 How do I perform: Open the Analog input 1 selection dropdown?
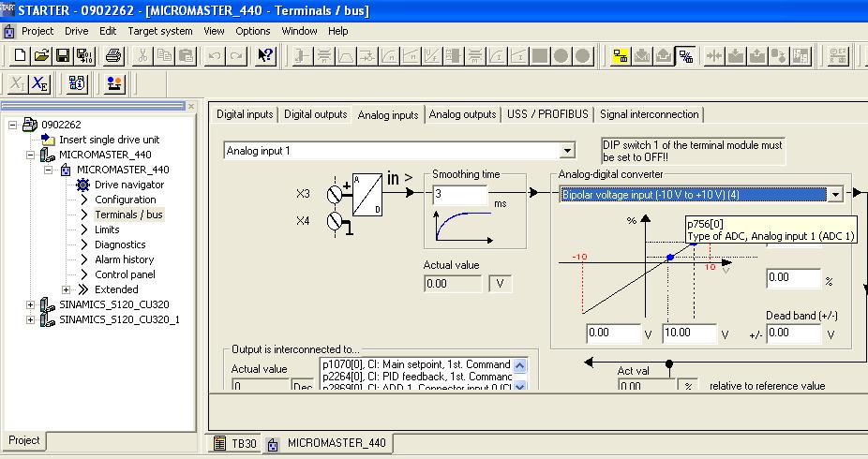pyautogui.click(x=567, y=151)
